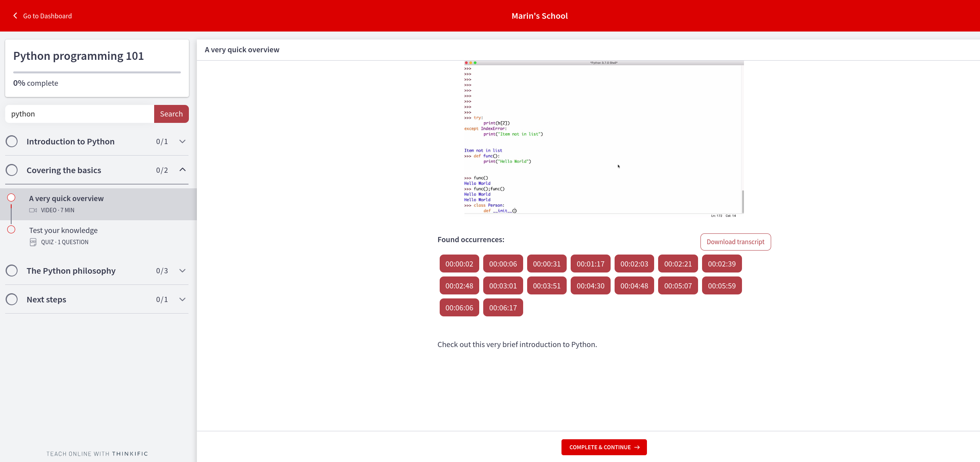Click The Python philosophy completion circle
The width and height of the screenshot is (980, 462).
click(12, 270)
